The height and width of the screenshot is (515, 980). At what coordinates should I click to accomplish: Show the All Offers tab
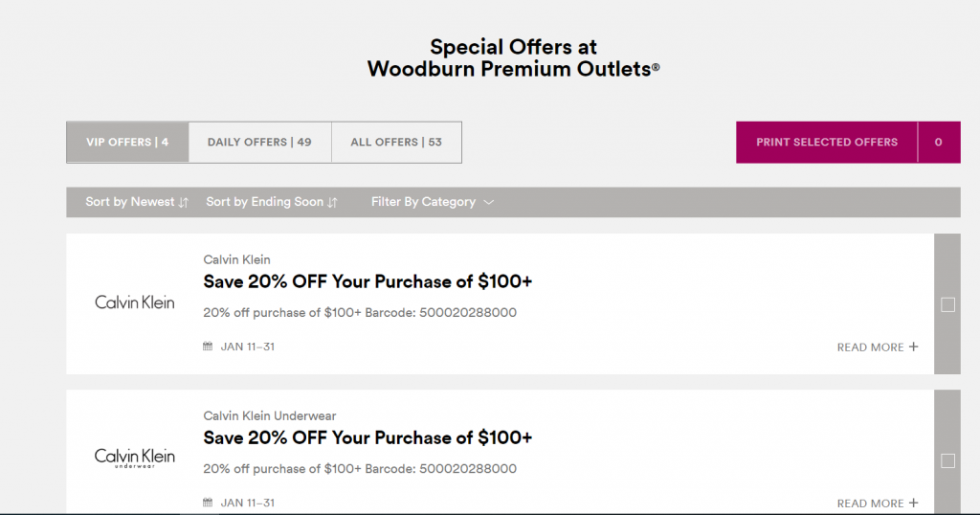[x=396, y=143]
